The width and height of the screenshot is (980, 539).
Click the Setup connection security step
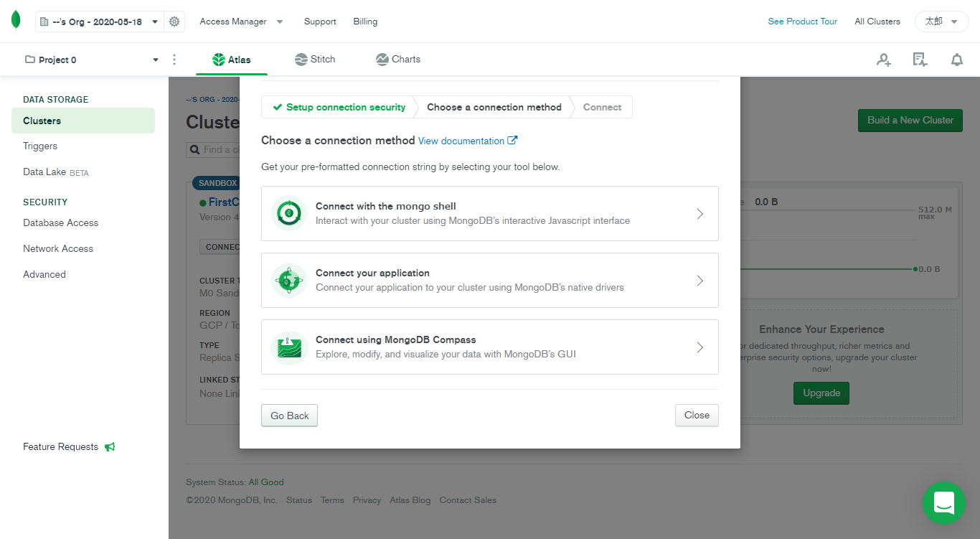click(x=339, y=107)
